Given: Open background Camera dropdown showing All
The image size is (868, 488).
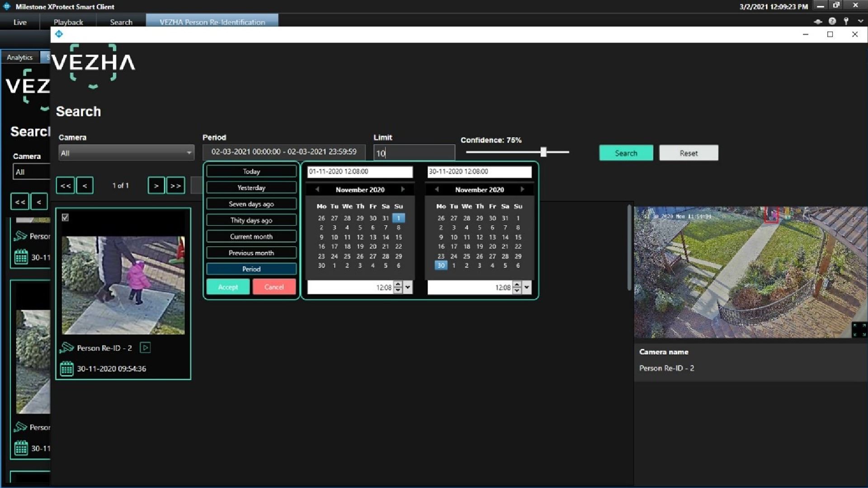Looking at the screenshot, I should pos(32,172).
